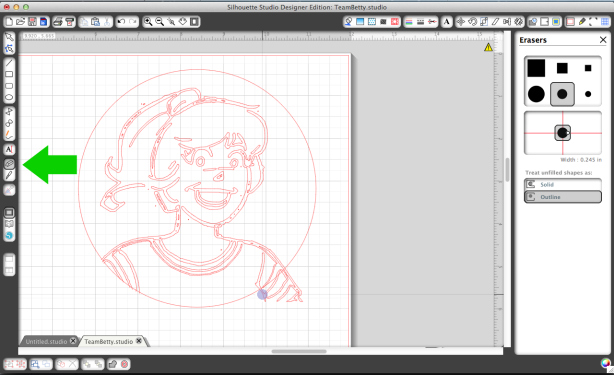
Task: Send to Silhouette cutter icon
Action: (x=70, y=22)
